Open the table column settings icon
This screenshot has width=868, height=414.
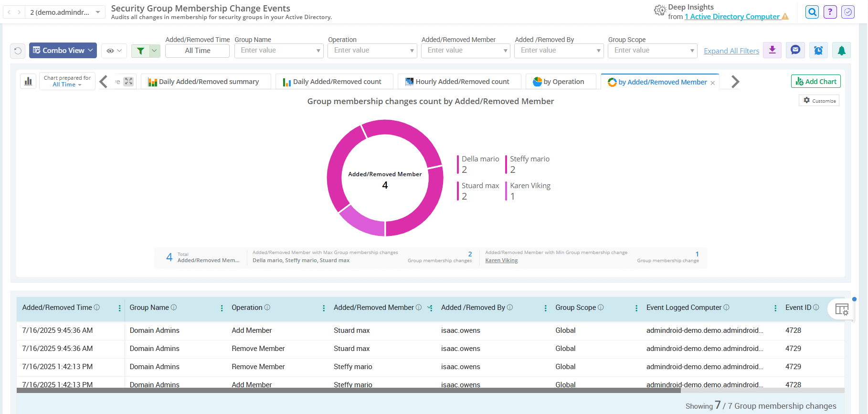[x=841, y=309]
